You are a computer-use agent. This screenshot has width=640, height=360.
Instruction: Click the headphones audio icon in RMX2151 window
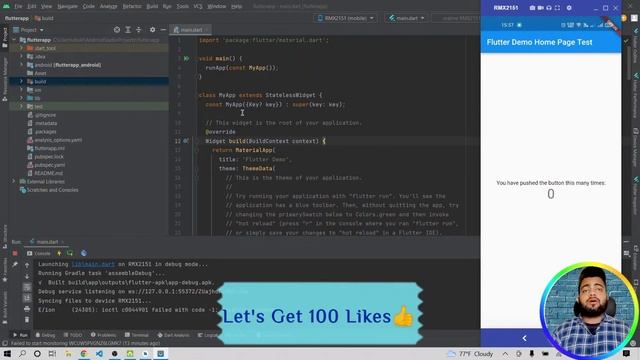(549, 8)
